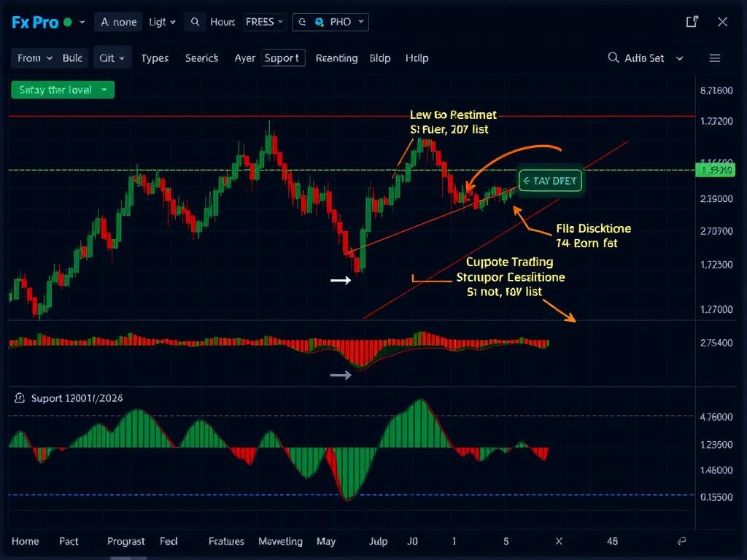
Task: Click the blue pair icon next to PHO
Action: click(x=319, y=22)
